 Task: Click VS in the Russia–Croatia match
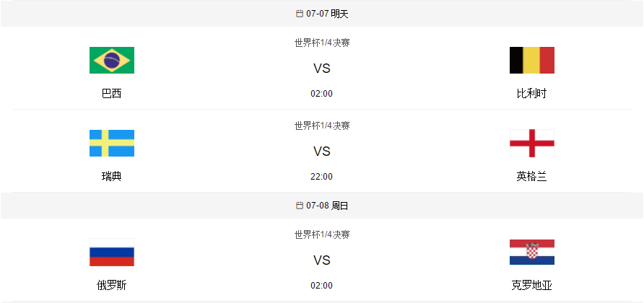click(x=322, y=261)
